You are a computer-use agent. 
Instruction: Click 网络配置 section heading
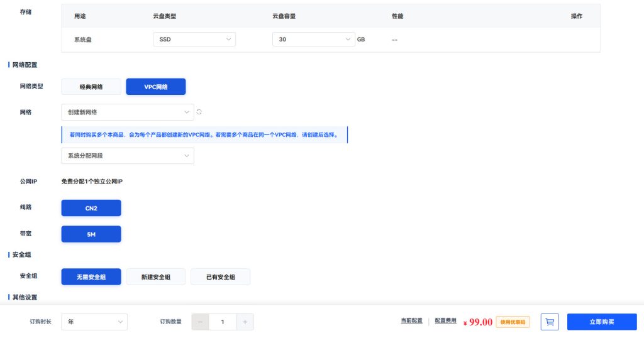(25, 65)
